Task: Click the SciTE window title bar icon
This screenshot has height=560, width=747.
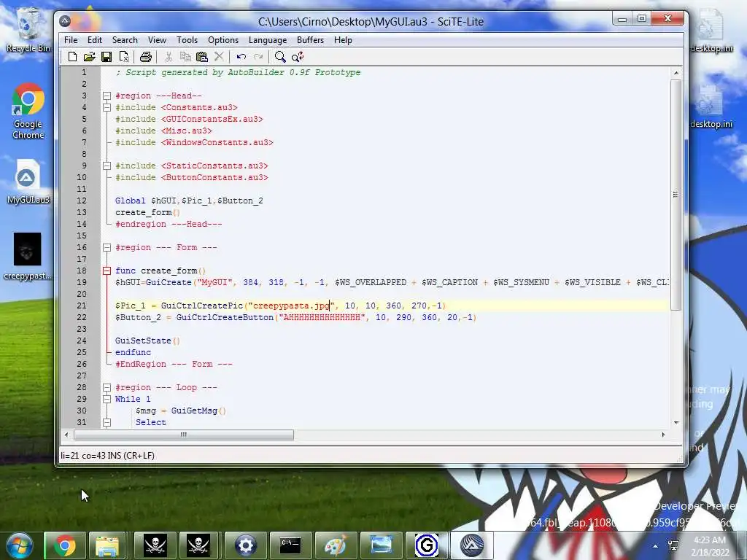Action: tap(65, 21)
